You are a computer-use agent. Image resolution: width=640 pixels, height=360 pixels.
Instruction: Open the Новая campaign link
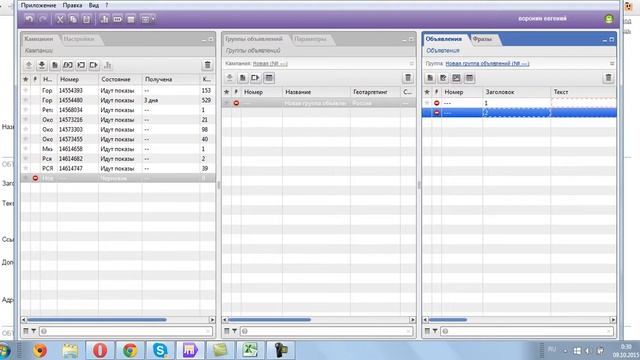click(x=270, y=63)
